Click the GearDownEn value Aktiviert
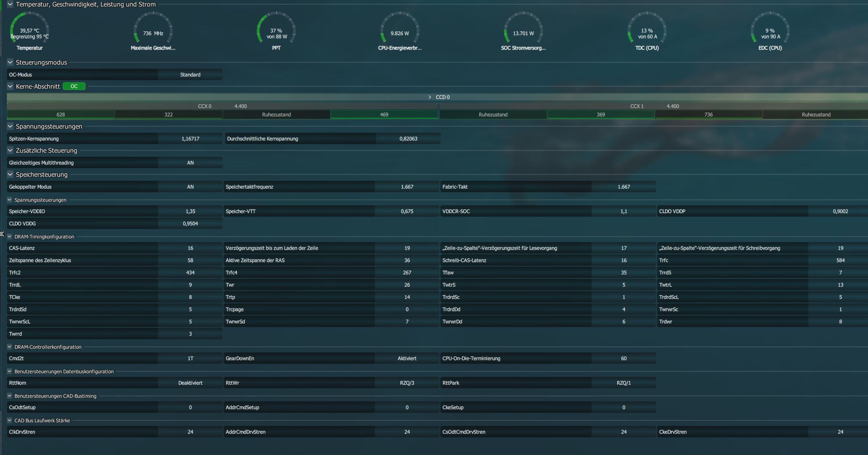The width and height of the screenshot is (868, 455). (x=407, y=358)
